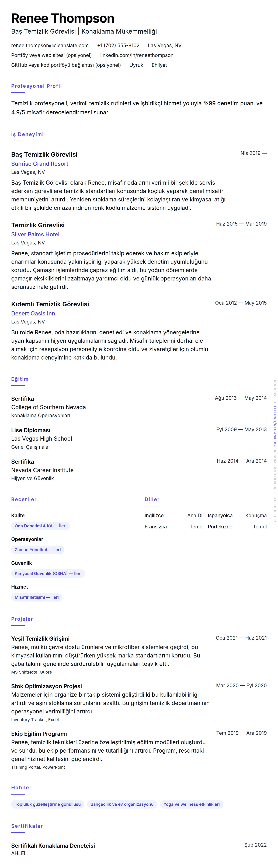This screenshot has width=278, height=868.
Task: Open the linkedin.com/in/reneethompson link
Action: pyautogui.click(x=137, y=55)
